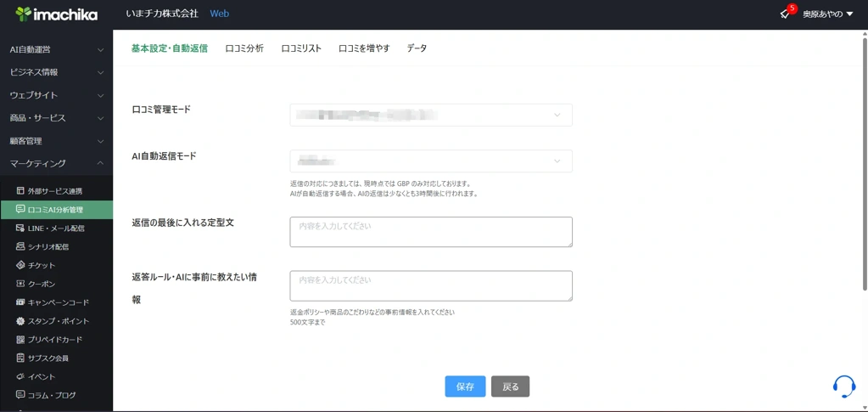Open クーポン menu item text

click(x=42, y=284)
